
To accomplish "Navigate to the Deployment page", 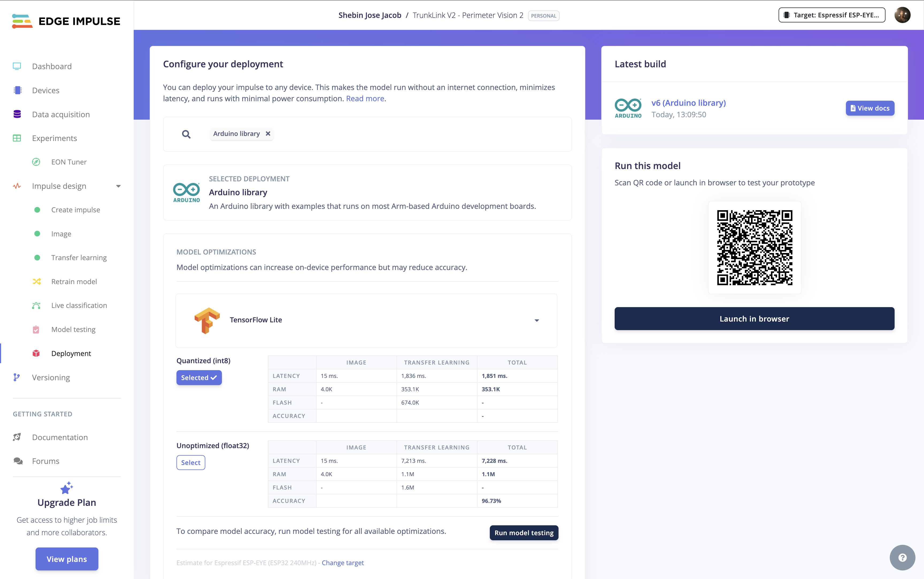I will coord(71,353).
